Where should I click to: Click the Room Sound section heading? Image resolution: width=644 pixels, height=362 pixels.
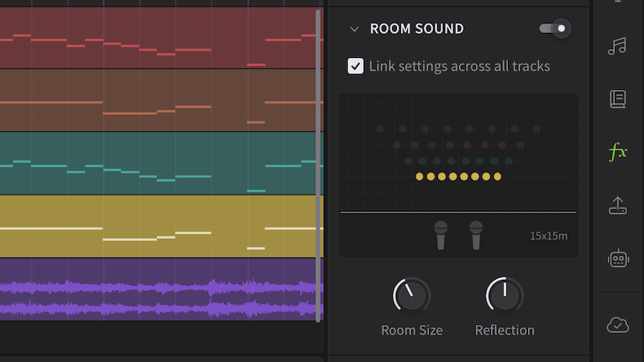click(x=416, y=29)
